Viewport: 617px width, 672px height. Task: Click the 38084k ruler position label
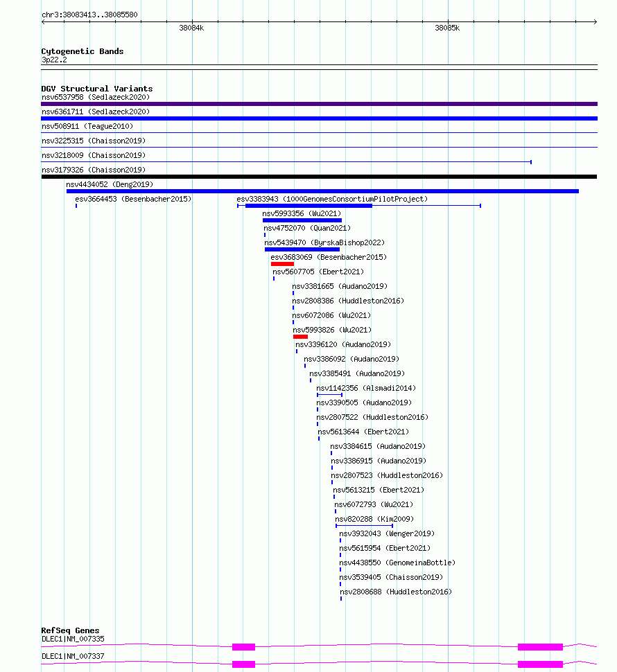point(191,28)
